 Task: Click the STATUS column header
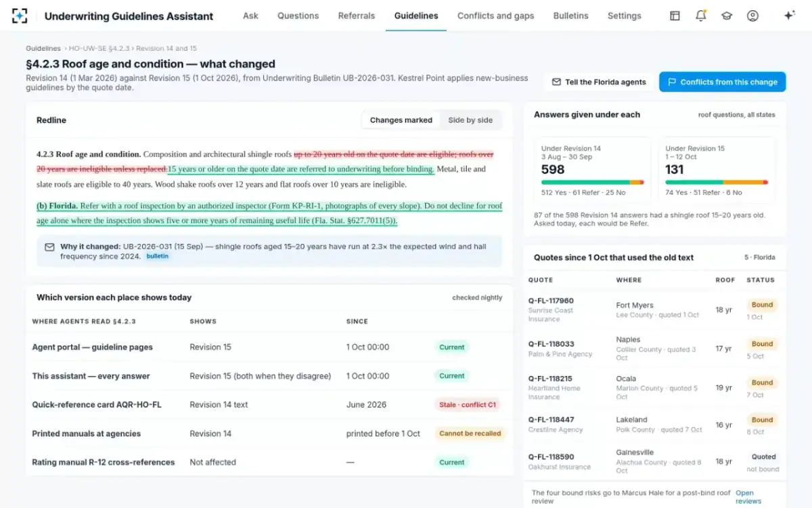click(761, 280)
